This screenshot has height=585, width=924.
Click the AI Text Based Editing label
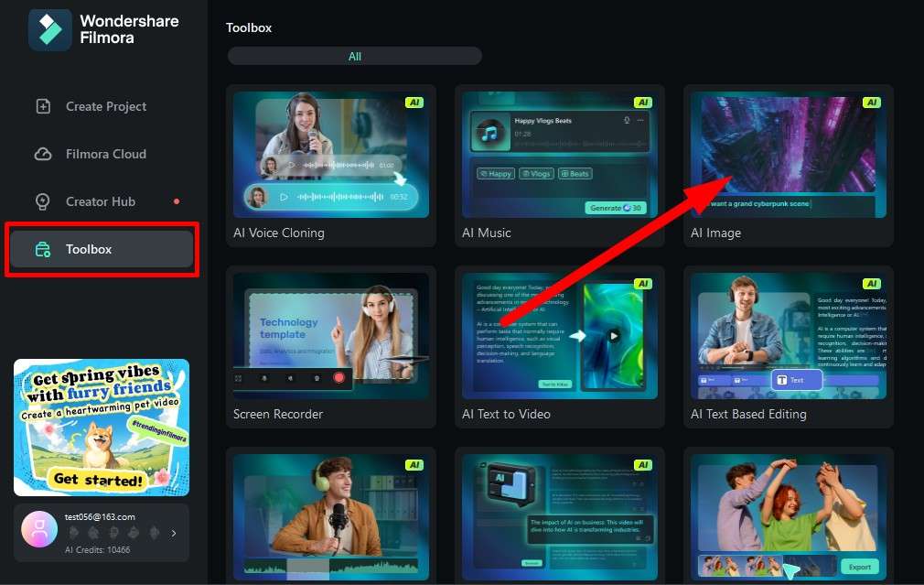click(x=748, y=414)
